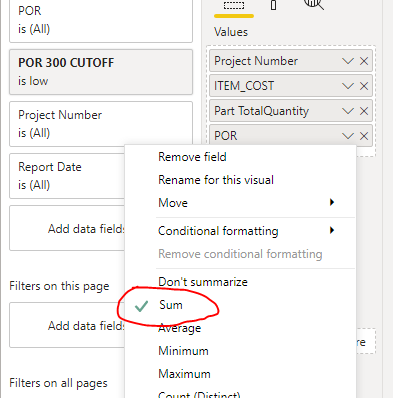This screenshot has width=393, height=398.
Task: Click the Project Number value field label
Action: pos(256,61)
